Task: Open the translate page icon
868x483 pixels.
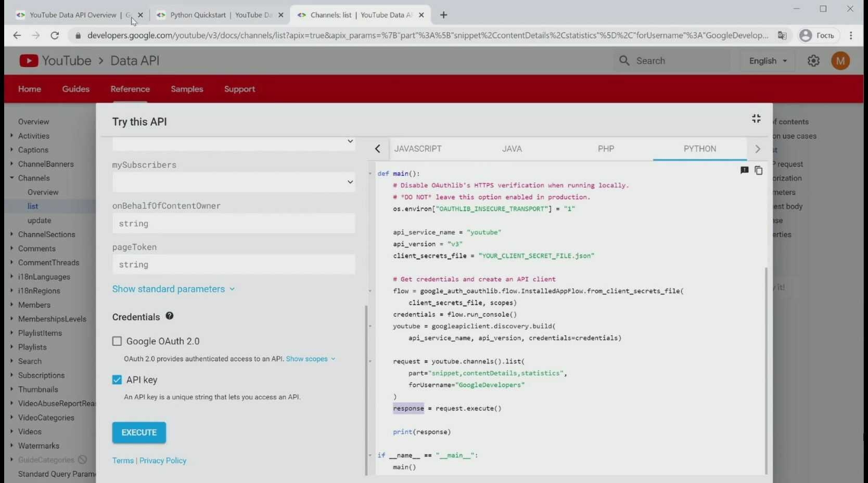Action: [782, 35]
